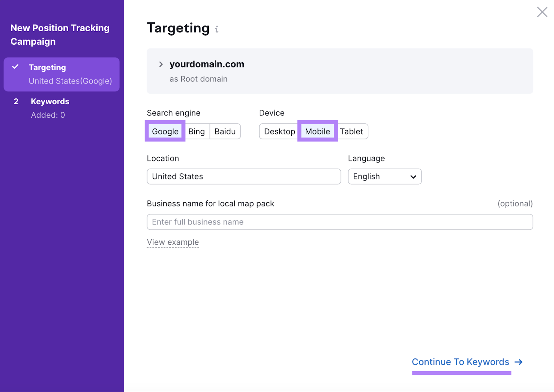Open the Keywords step in sidebar
Viewport: 554px width, 392px height.
[x=50, y=102]
